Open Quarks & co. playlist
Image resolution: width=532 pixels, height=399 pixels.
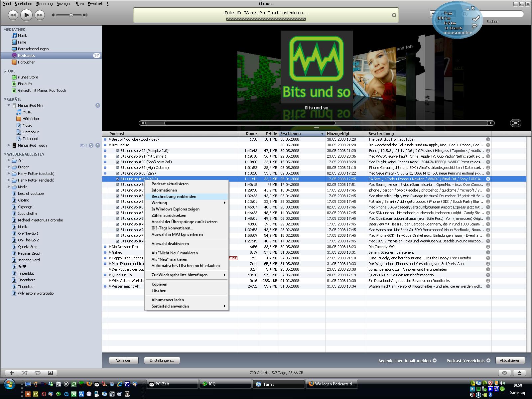28,247
